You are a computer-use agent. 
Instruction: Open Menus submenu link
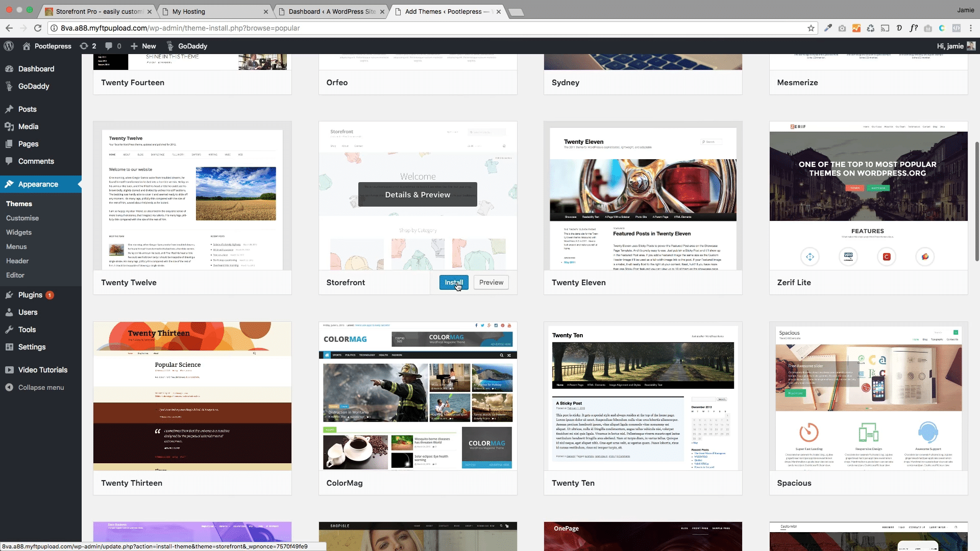pyautogui.click(x=16, y=246)
